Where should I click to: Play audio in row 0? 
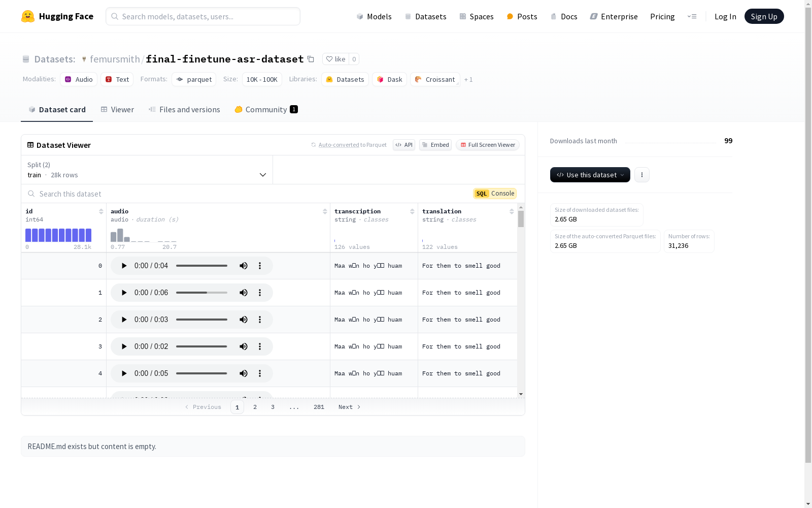click(x=124, y=266)
